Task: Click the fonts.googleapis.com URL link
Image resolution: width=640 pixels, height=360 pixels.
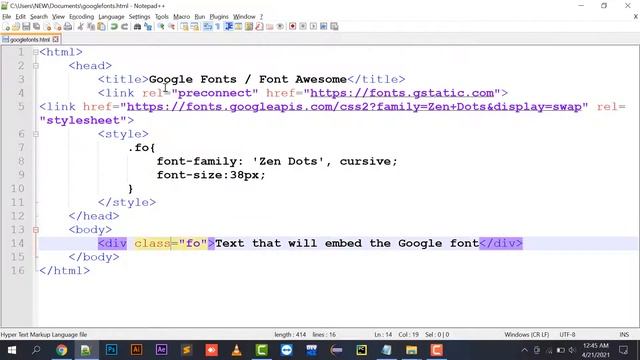Action: pos(354,107)
